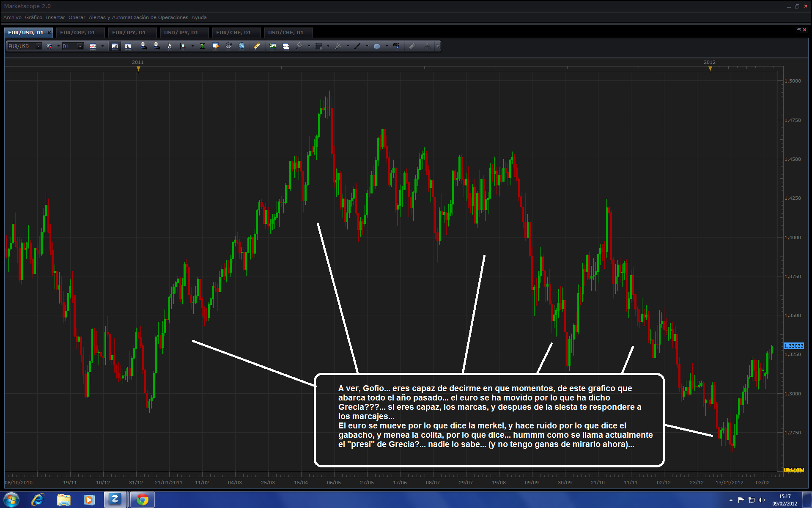812x508 pixels.
Task: Click the vertical scale adjust icon
Action: 202,46
